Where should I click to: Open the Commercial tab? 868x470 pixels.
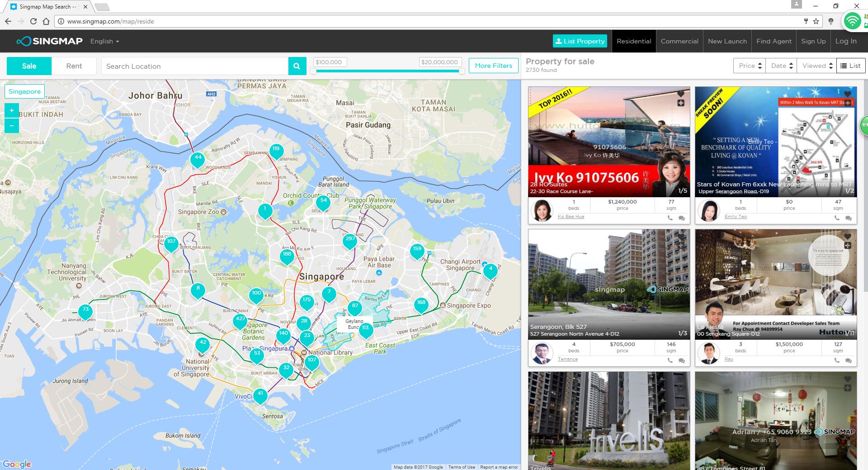(679, 41)
